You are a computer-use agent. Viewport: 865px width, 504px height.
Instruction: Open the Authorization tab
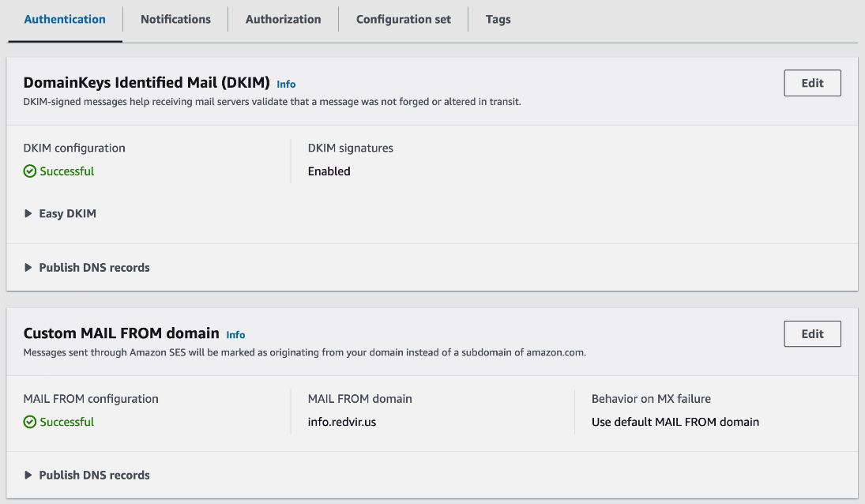[x=283, y=19]
